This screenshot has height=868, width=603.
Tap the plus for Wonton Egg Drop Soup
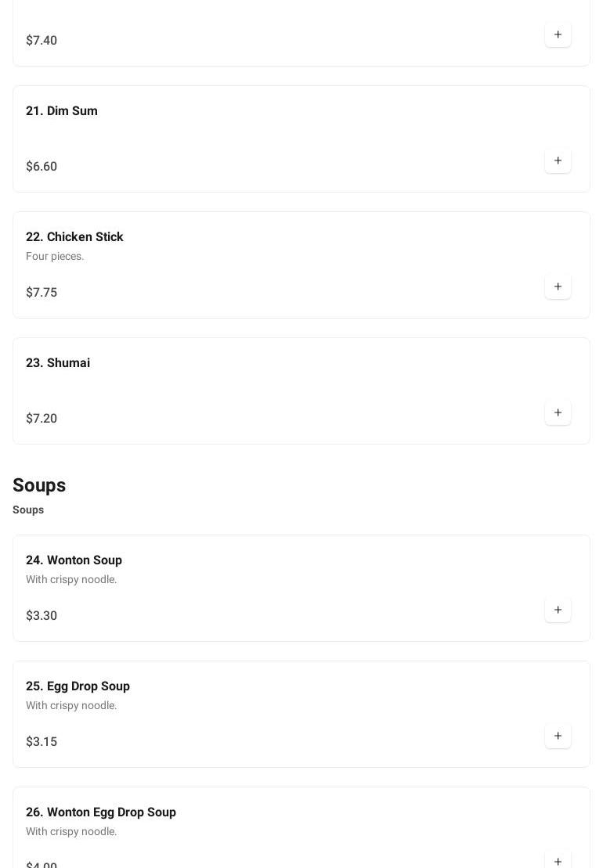tap(558, 860)
